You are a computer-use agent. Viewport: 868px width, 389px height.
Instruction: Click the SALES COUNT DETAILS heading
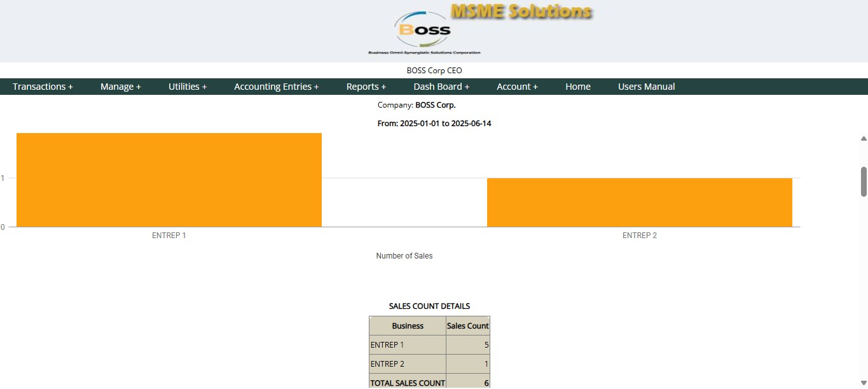[x=430, y=306]
